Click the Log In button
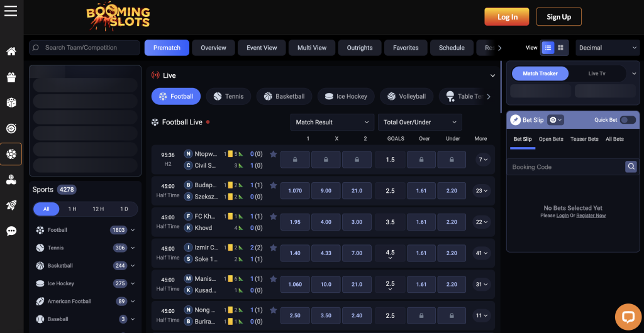 (508, 17)
